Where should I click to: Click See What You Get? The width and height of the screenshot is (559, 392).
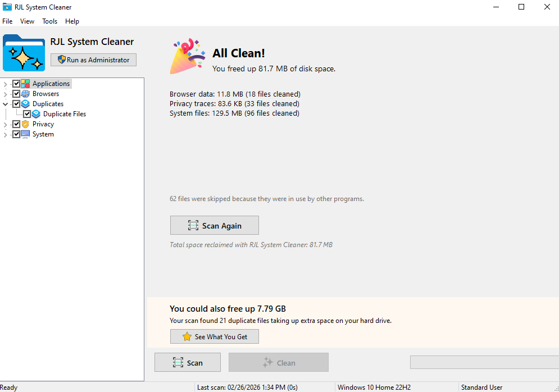click(x=214, y=336)
